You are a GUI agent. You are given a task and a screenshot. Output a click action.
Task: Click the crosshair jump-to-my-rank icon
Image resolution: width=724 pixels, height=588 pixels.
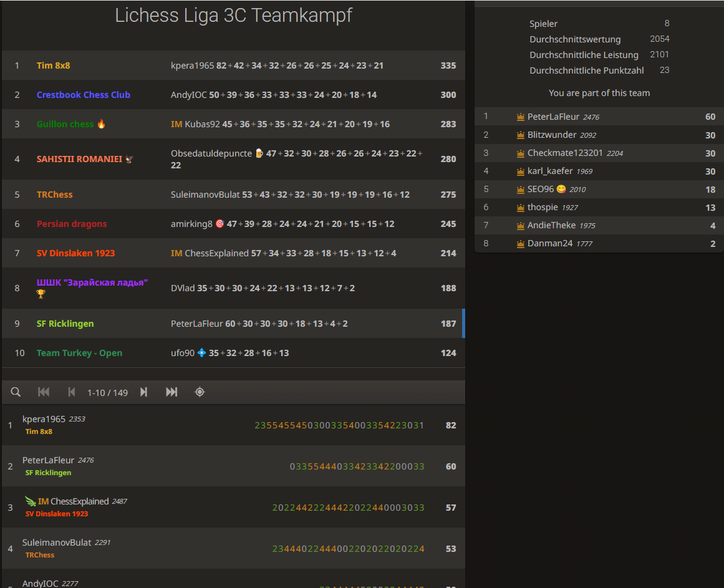200,392
